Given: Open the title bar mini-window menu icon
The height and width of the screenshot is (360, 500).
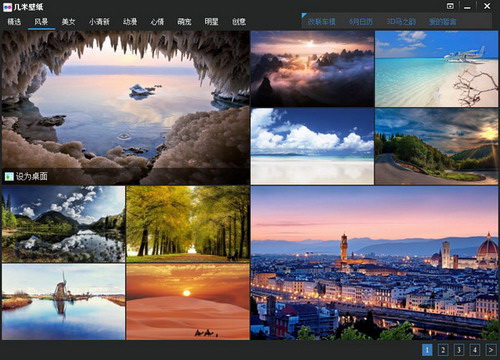Looking at the screenshot, I should pos(450,6).
